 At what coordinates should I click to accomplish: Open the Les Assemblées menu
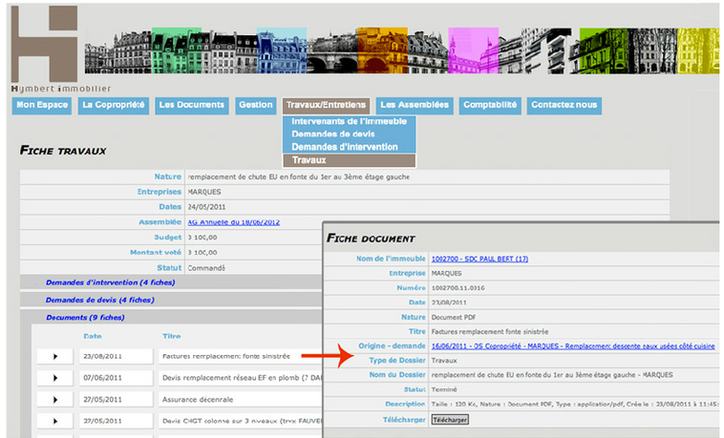click(415, 105)
